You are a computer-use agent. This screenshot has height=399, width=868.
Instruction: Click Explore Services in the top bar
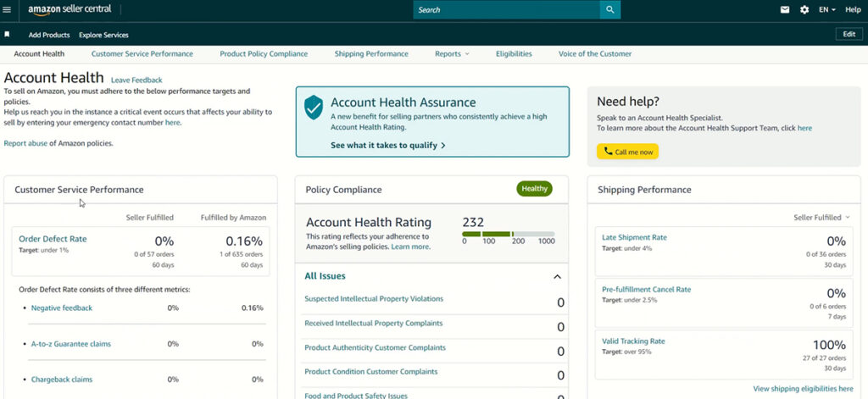[x=103, y=35]
